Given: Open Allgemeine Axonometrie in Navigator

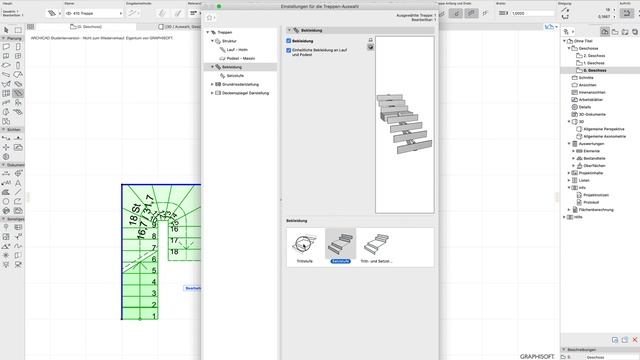Looking at the screenshot, I should (604, 136).
